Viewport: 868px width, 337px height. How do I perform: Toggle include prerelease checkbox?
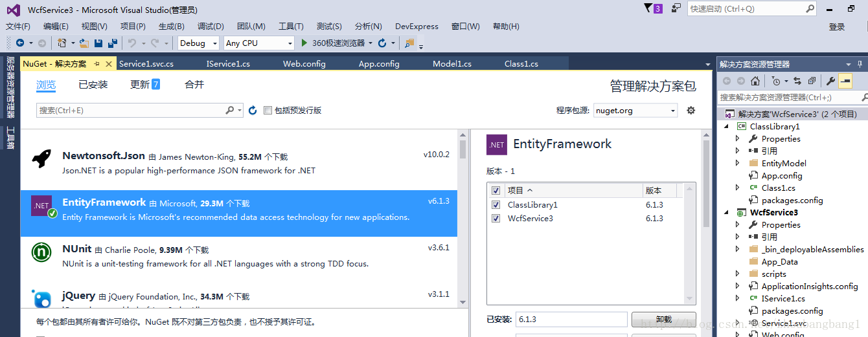[x=268, y=111]
